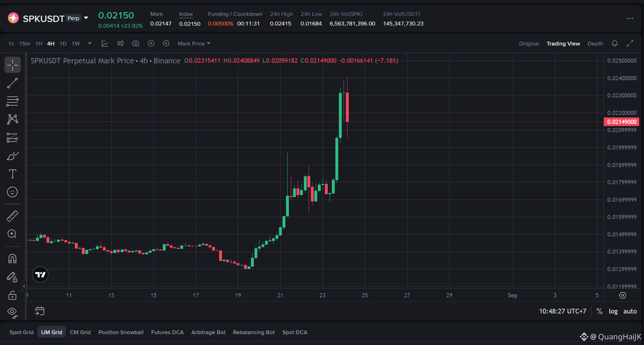Toggle auto price scale
Screen dimensions: 644x345
click(x=630, y=311)
